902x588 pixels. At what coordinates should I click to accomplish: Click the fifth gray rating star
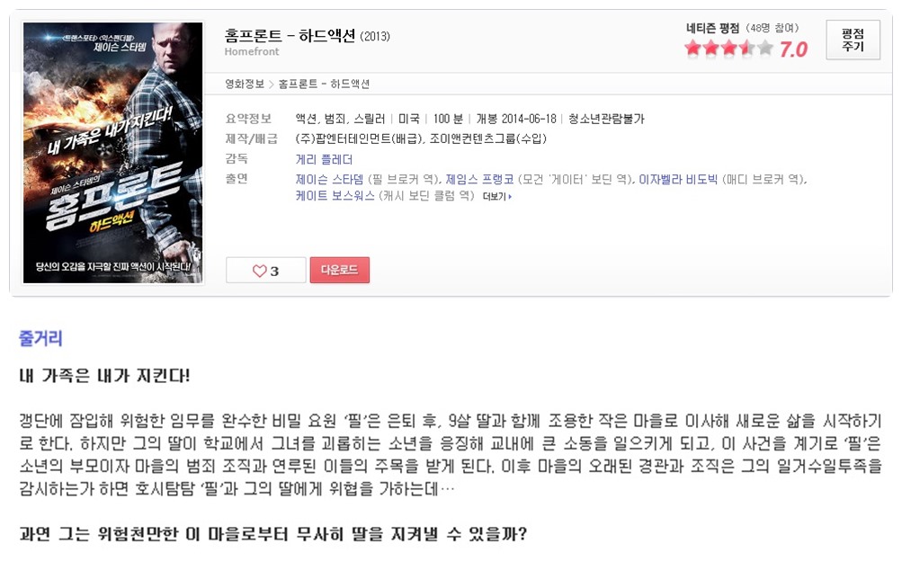tap(764, 48)
